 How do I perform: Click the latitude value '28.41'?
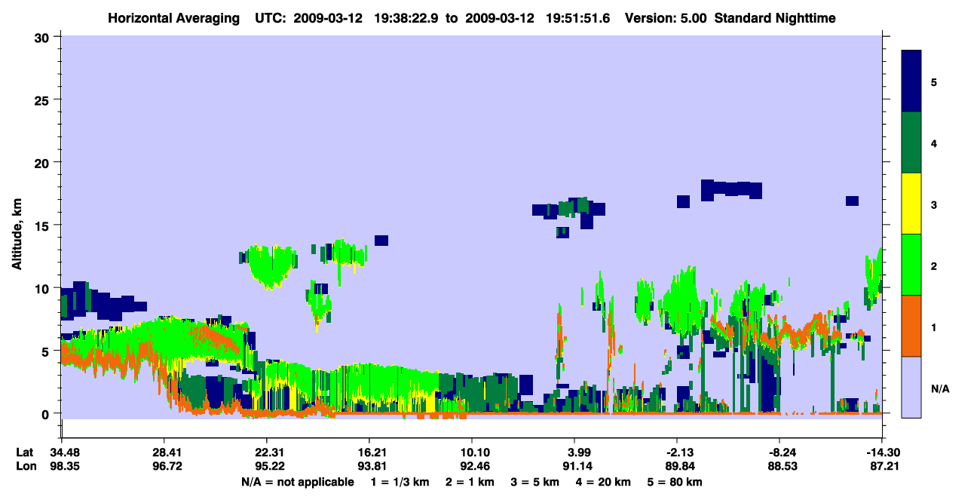click(164, 452)
